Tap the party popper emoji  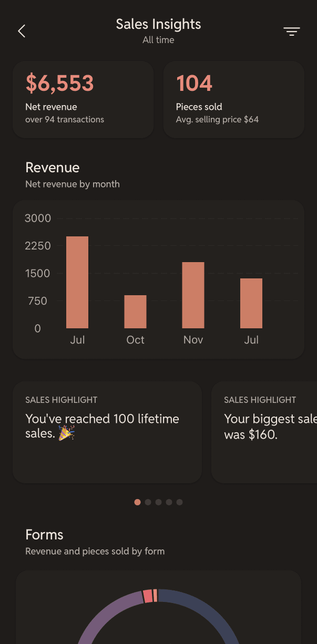66,434
